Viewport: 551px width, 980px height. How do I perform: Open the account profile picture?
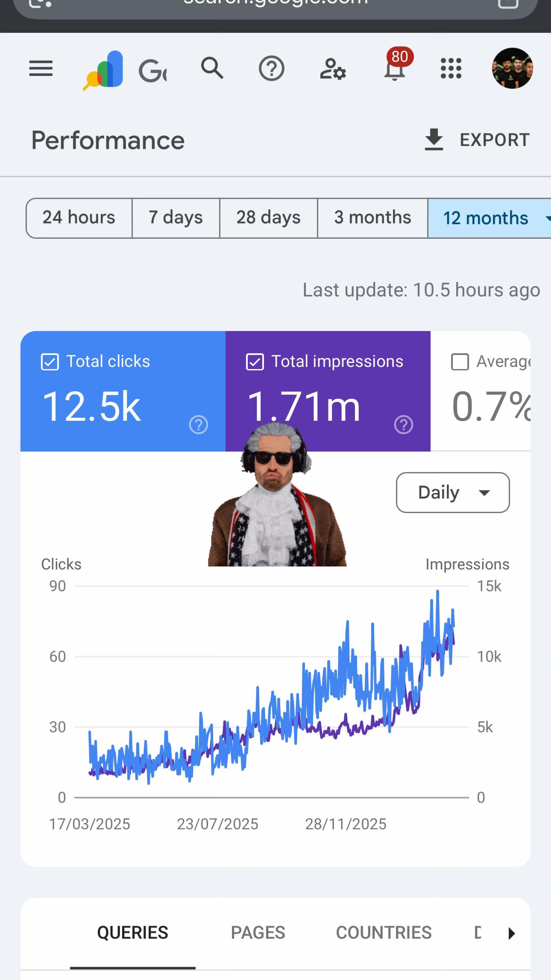click(x=513, y=68)
